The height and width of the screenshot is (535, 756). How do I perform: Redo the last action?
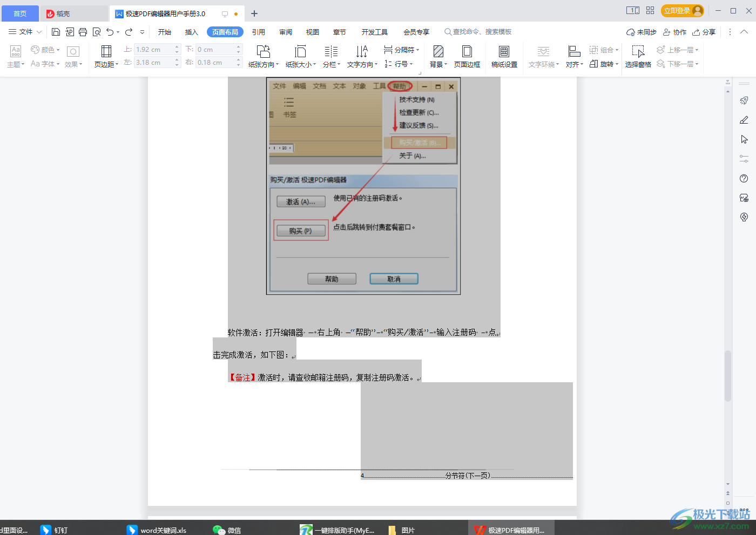tap(129, 32)
